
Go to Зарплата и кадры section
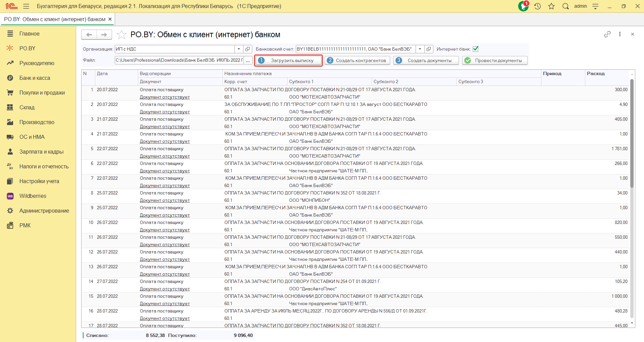point(41,152)
